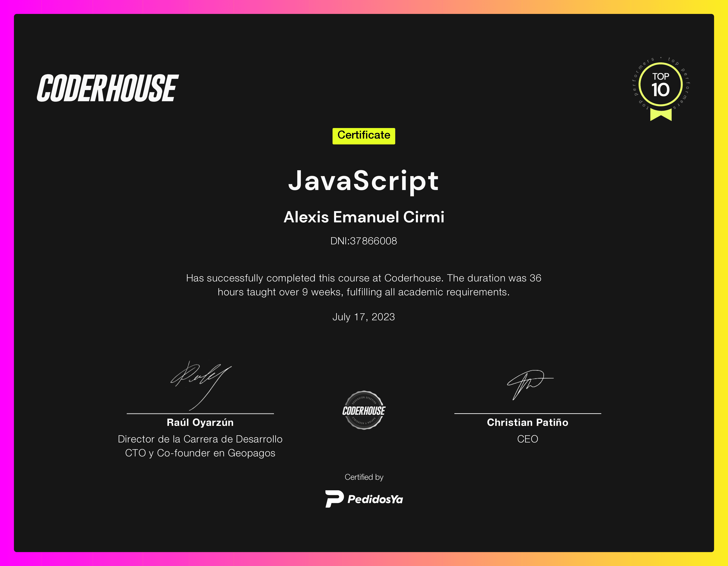Click Director de la Carrera de Desarrollo text
The height and width of the screenshot is (566, 728).
tap(200, 439)
